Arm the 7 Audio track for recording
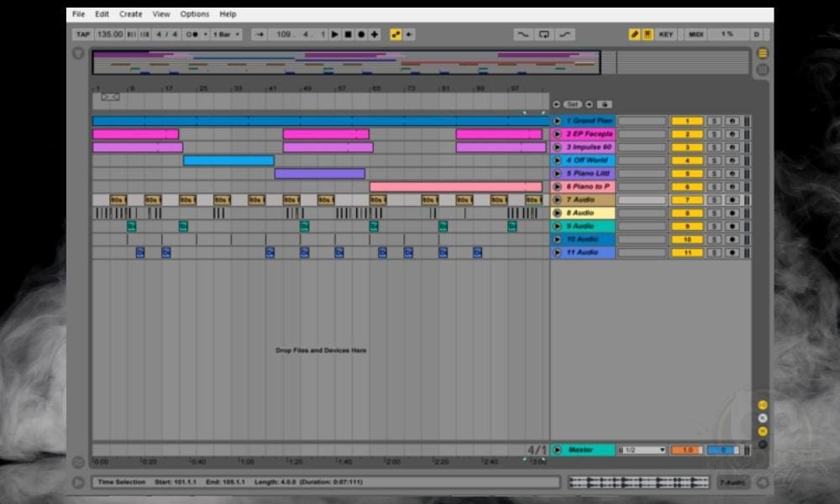This screenshot has width=840, height=504. (732, 200)
